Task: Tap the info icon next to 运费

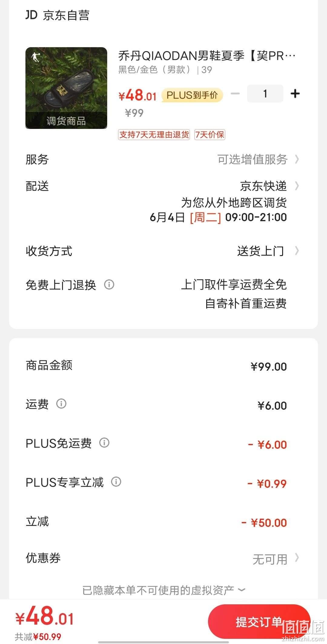Action: pyautogui.click(x=61, y=404)
